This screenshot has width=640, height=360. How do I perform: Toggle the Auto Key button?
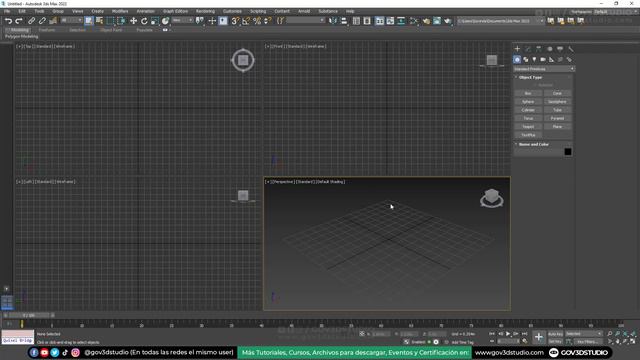tap(555, 334)
